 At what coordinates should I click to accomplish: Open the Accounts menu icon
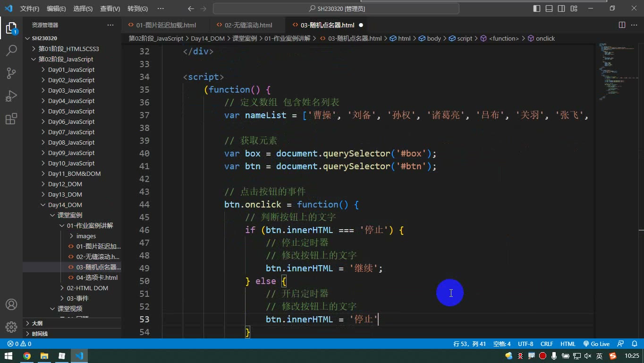[11, 304]
